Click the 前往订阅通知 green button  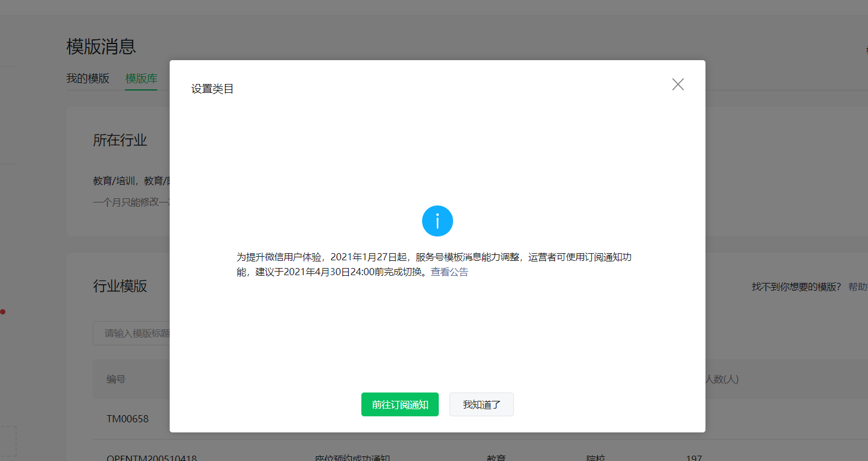point(400,404)
